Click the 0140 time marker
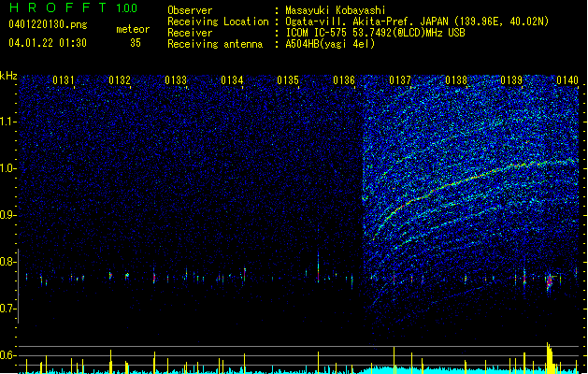The image size is (588, 374). 567,80
